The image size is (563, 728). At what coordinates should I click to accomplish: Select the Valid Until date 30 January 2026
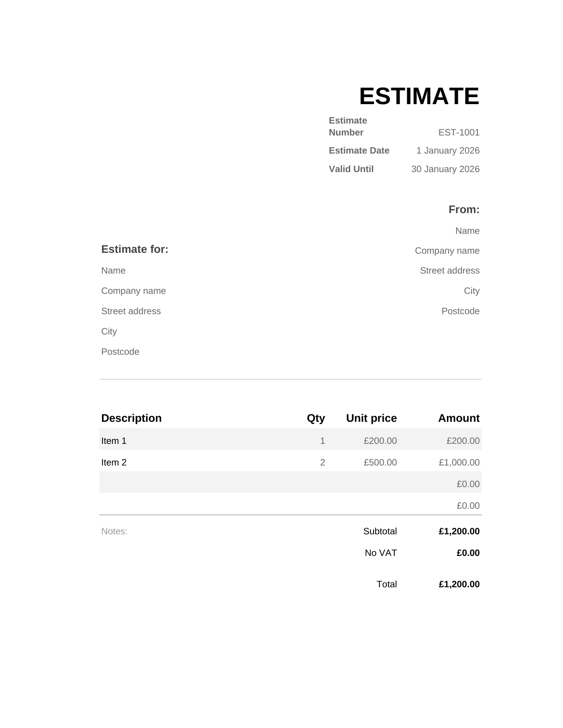(445, 169)
